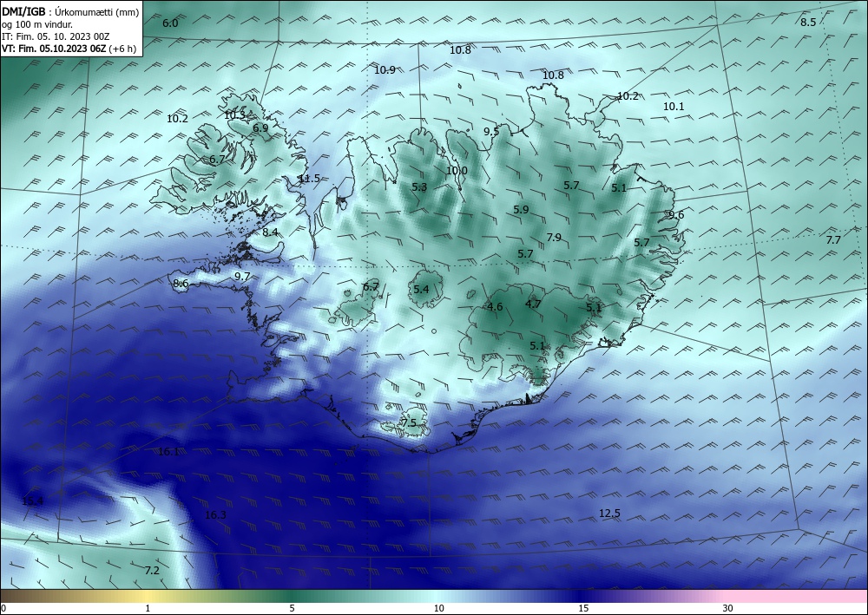Image resolution: width=868 pixels, height=615 pixels.
Task: Click the map value 16.3
Action: [x=215, y=515]
